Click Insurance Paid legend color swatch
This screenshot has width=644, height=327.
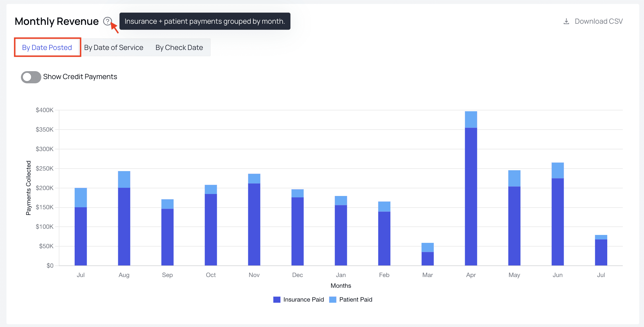(277, 300)
